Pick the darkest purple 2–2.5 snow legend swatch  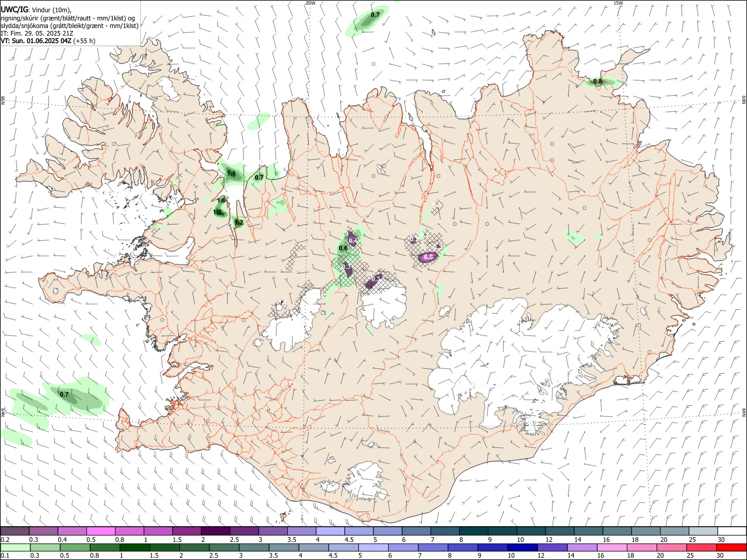coord(215,531)
